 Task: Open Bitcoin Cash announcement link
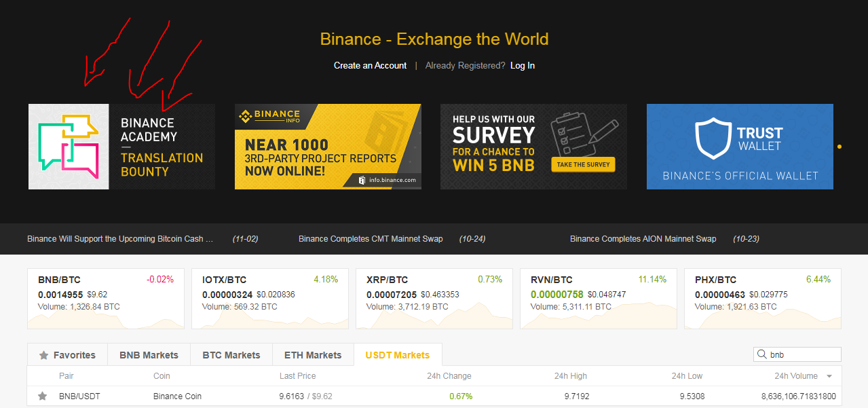(x=120, y=239)
